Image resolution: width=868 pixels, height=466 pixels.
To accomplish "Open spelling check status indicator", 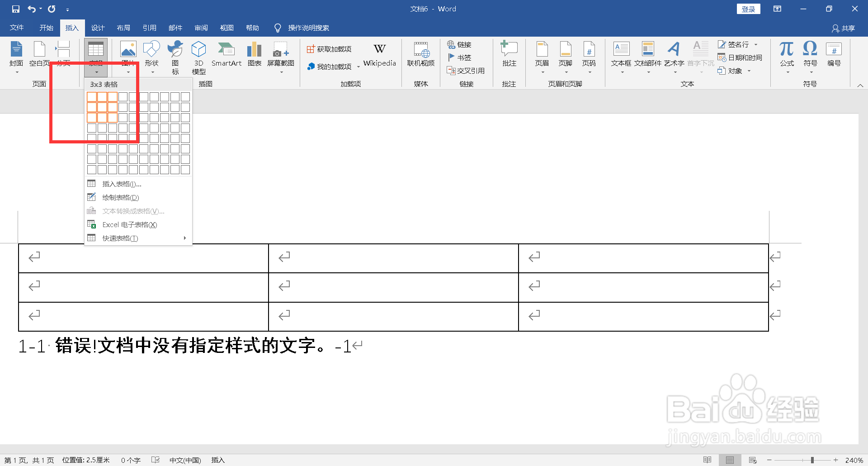I will click(x=155, y=460).
